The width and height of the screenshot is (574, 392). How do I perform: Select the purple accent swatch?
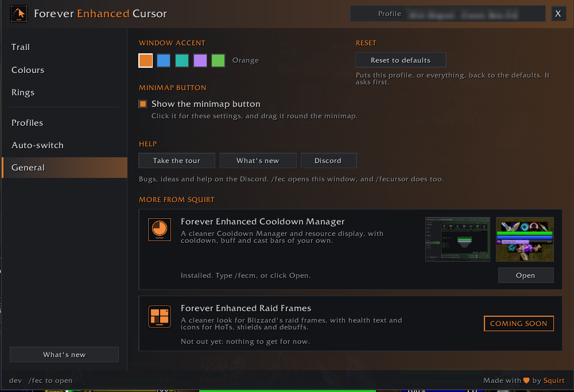pyautogui.click(x=200, y=60)
